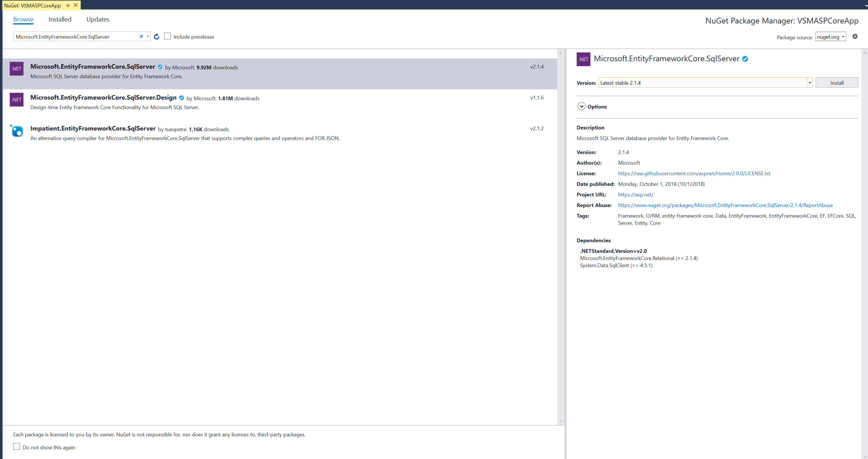Clear the search box with X icon
Image resolution: width=868 pixels, height=459 pixels.
click(141, 36)
